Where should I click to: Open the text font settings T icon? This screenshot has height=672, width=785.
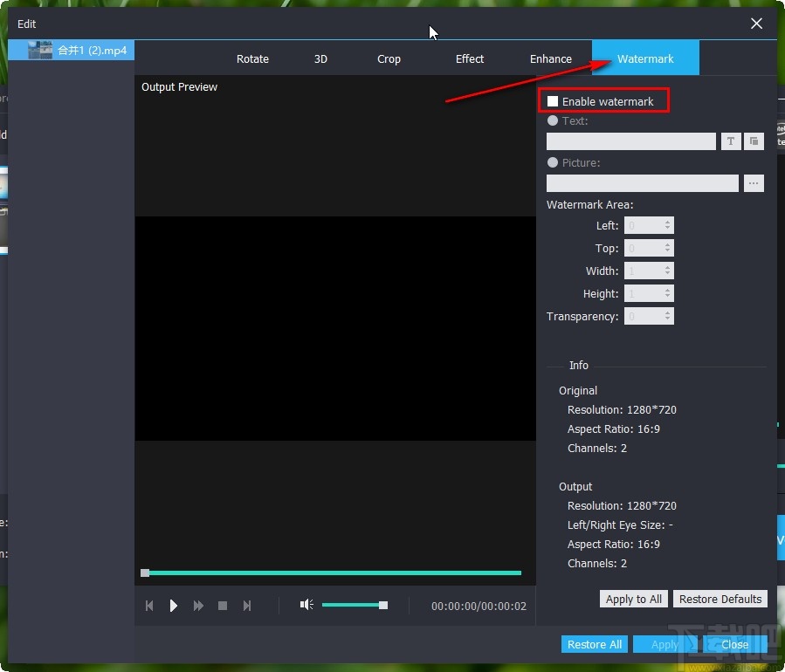(731, 141)
